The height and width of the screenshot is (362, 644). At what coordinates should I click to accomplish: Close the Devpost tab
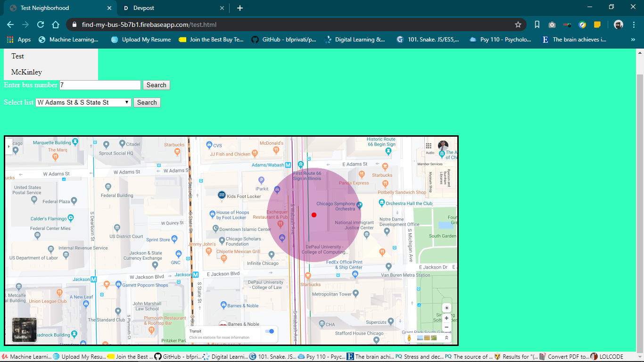point(222,8)
